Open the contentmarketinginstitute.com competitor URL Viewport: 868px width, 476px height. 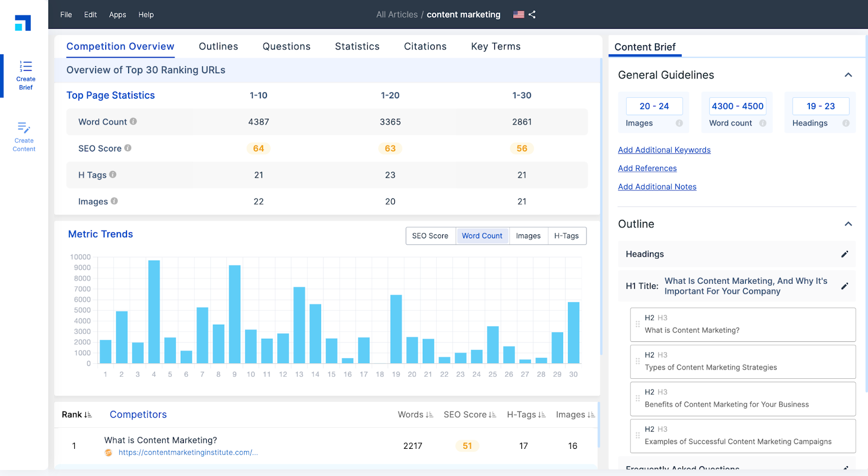point(188,453)
